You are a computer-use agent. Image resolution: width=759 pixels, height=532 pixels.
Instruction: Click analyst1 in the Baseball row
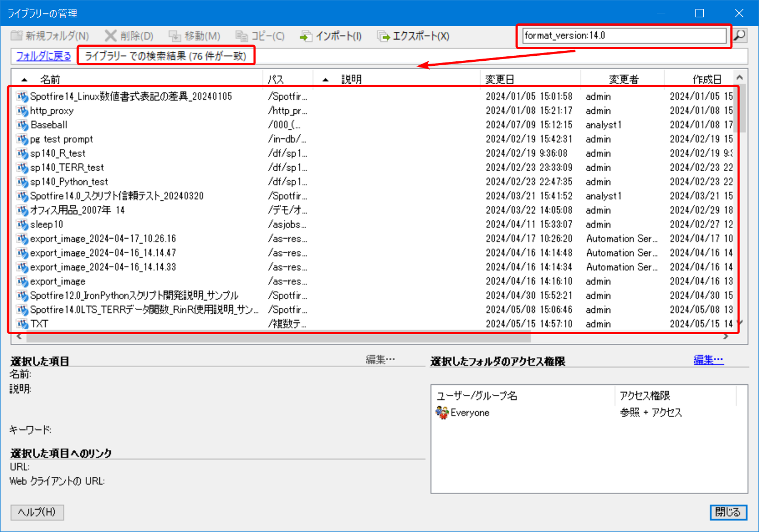click(x=603, y=125)
